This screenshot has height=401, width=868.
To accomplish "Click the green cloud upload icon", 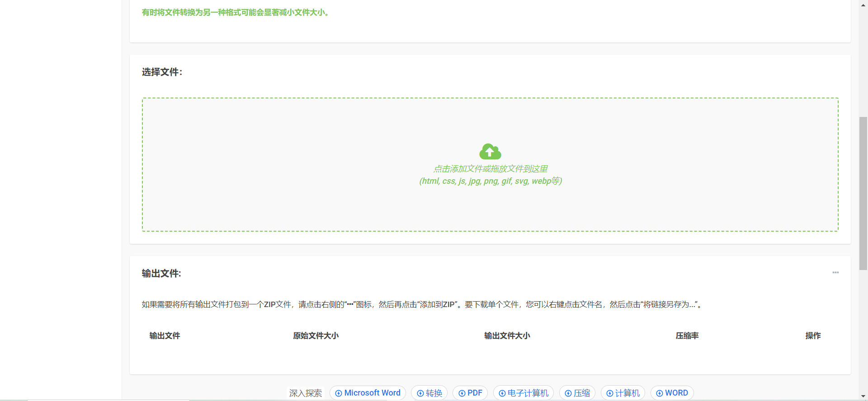I will coord(490,152).
